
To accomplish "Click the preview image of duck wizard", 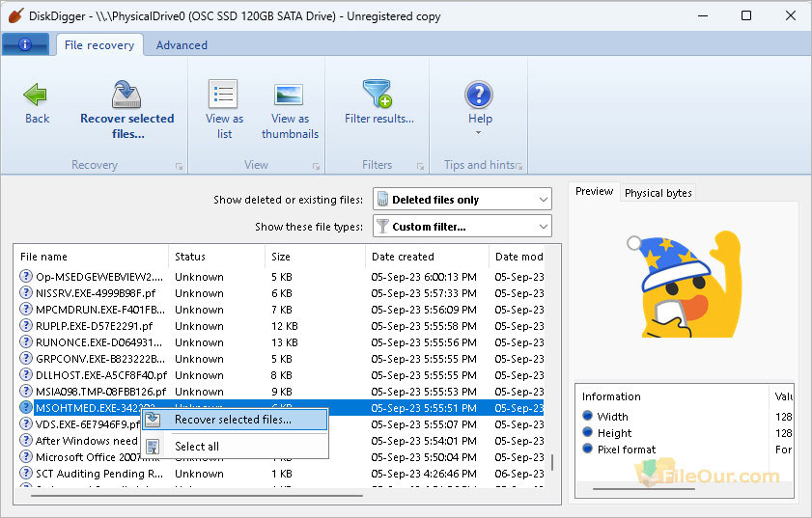I will pyautogui.click(x=684, y=285).
